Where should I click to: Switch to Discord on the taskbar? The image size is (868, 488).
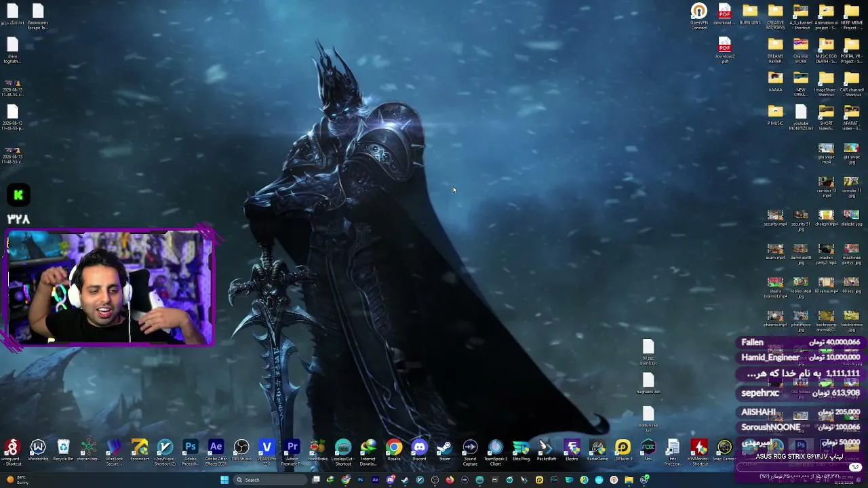(391, 480)
